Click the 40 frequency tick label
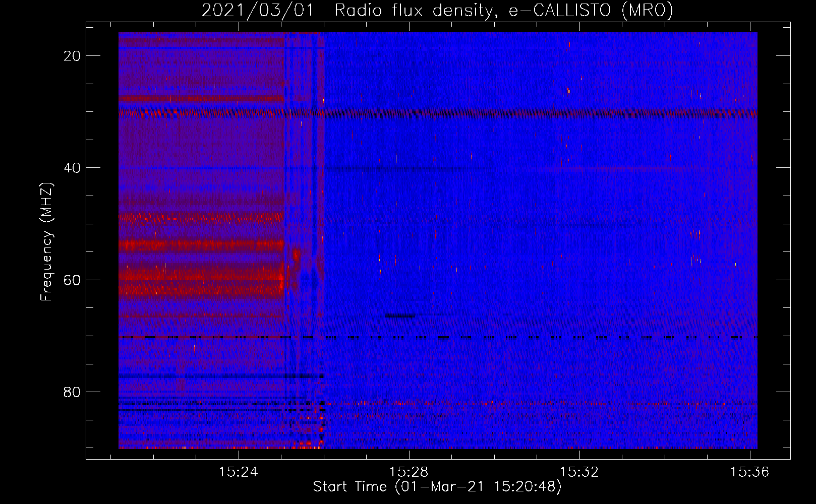This screenshot has height=504, width=816. 72,168
